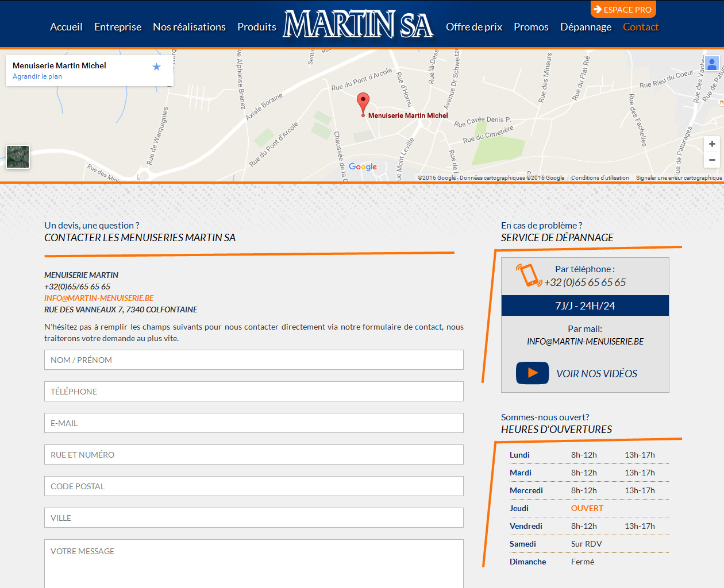The width and height of the screenshot is (724, 588).
Task: Select the Contact menu item
Action: [x=641, y=27]
